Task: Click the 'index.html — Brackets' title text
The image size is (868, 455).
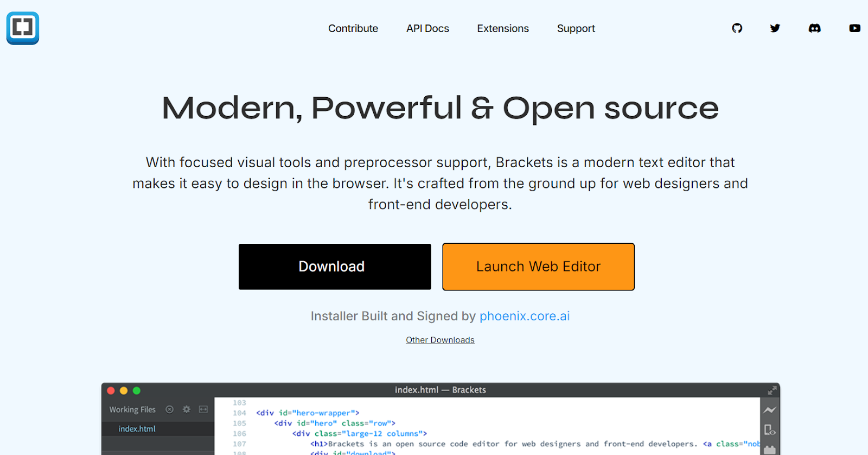Action: 441,390
